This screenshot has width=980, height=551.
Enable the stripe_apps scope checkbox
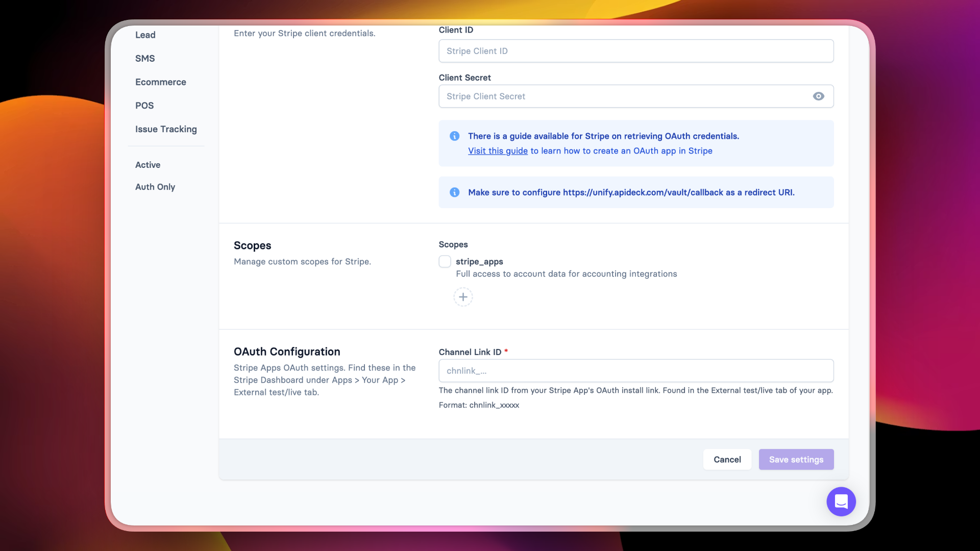click(x=445, y=262)
